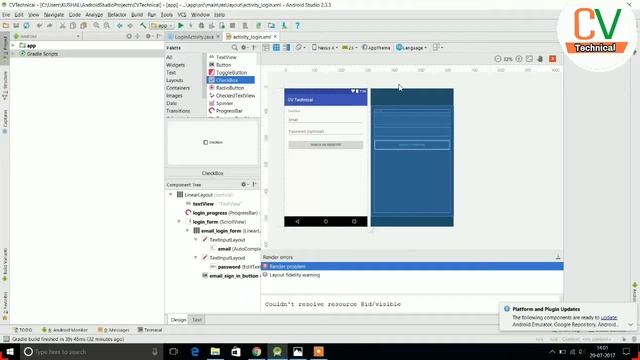Image resolution: width=640 pixels, height=360 pixels.
Task: Click the Make Project hammer icon
Action: [143, 25]
